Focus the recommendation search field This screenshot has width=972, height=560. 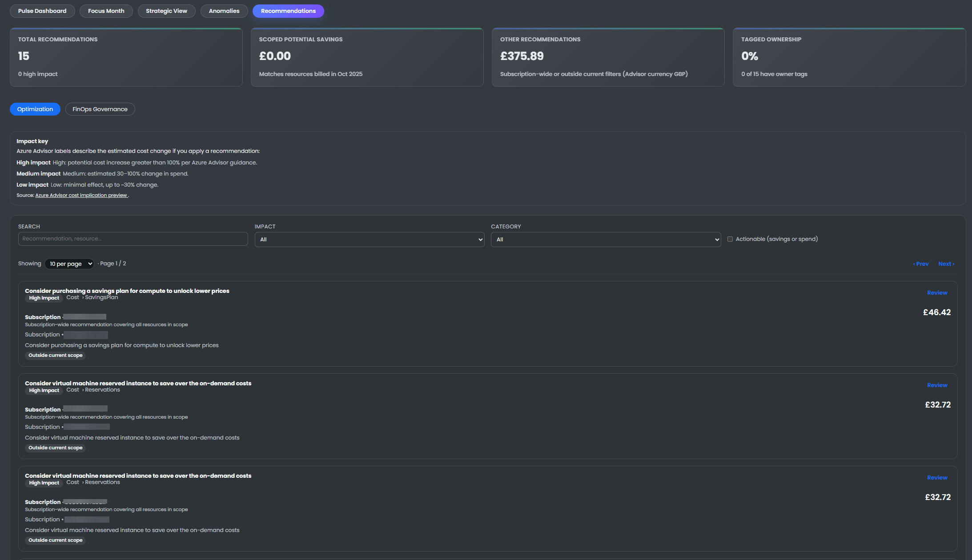pyautogui.click(x=133, y=239)
